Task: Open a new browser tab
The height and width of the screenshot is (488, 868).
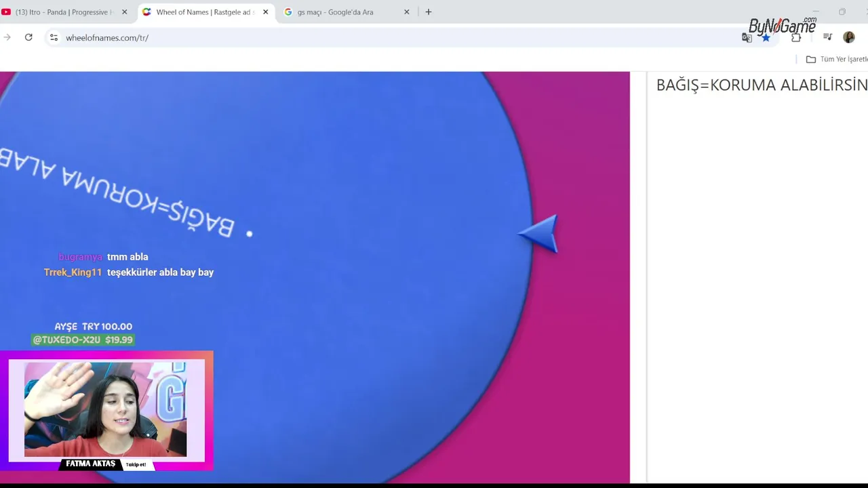Action: [x=428, y=12]
